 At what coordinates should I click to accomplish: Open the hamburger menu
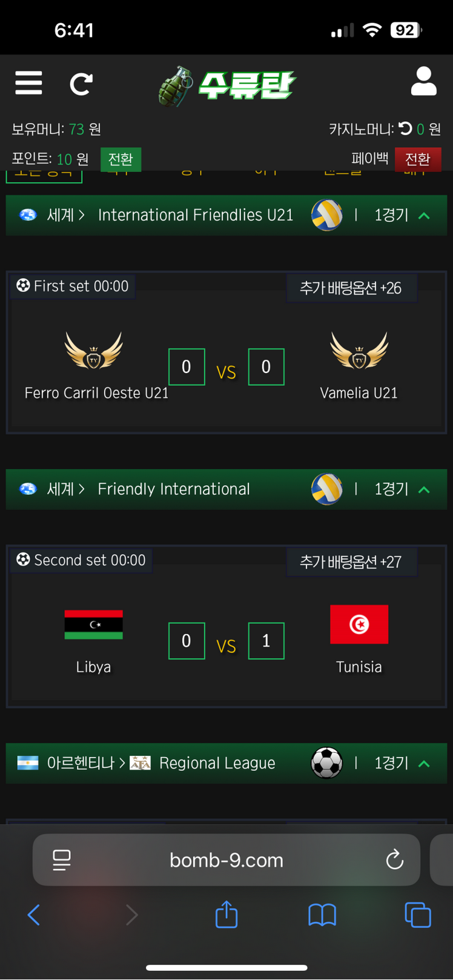(28, 83)
